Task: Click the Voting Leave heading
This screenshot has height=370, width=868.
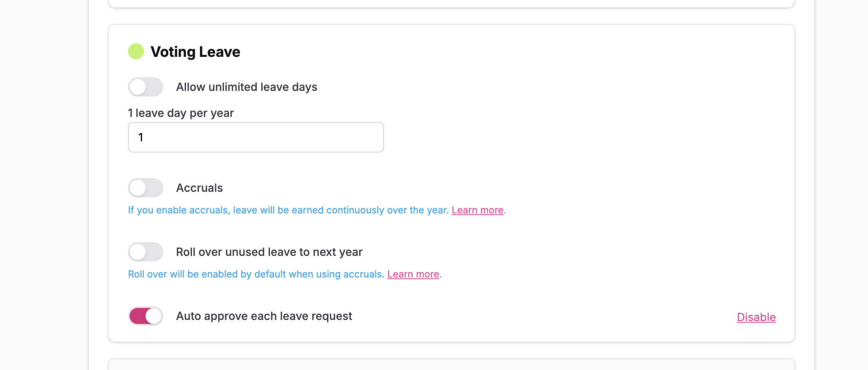Action: pyautogui.click(x=195, y=52)
